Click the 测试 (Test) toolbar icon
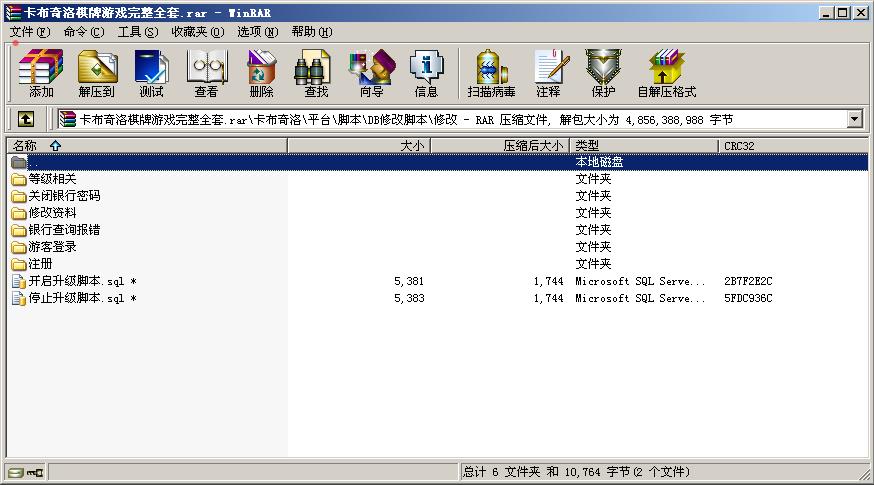Viewport: 874px width, 485px height. [151, 74]
